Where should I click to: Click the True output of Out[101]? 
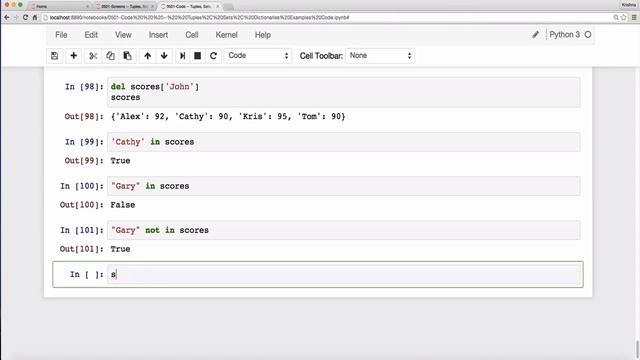pyautogui.click(x=120, y=249)
